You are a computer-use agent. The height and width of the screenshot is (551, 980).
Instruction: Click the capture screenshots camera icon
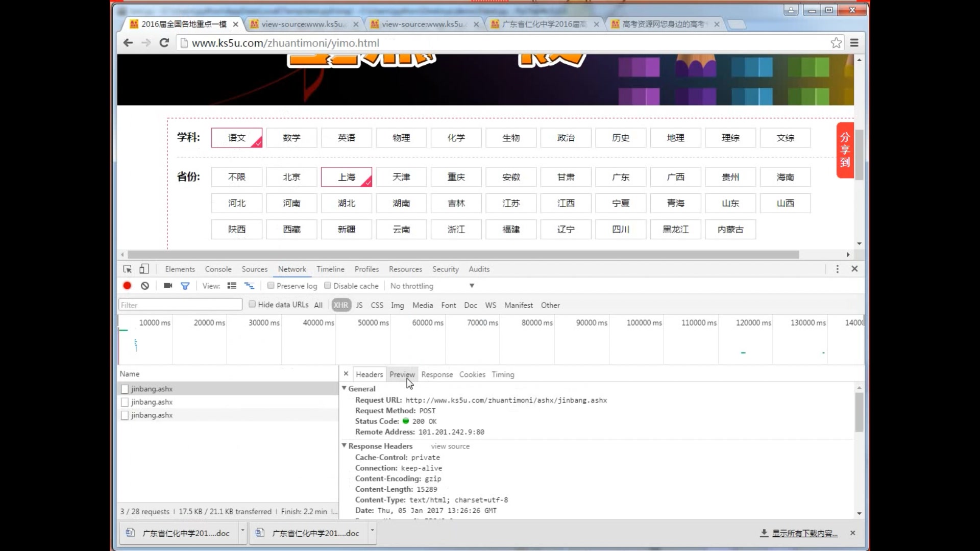coord(168,286)
